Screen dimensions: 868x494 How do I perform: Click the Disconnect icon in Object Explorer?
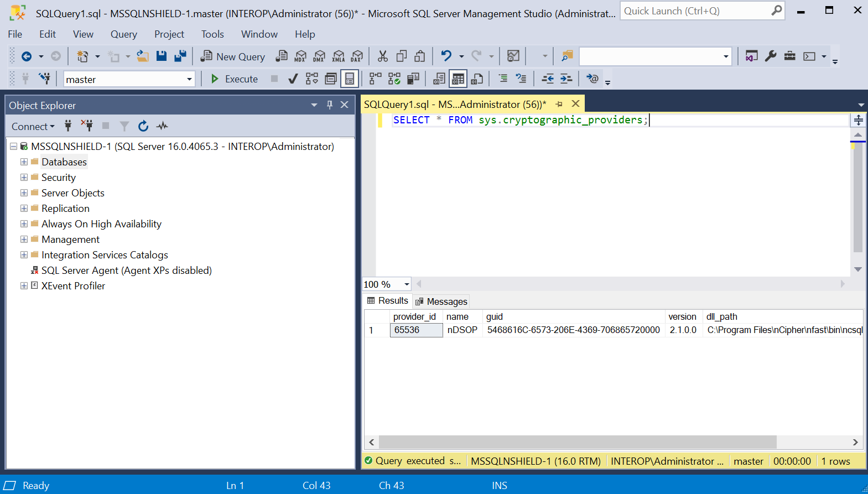pyautogui.click(x=87, y=126)
